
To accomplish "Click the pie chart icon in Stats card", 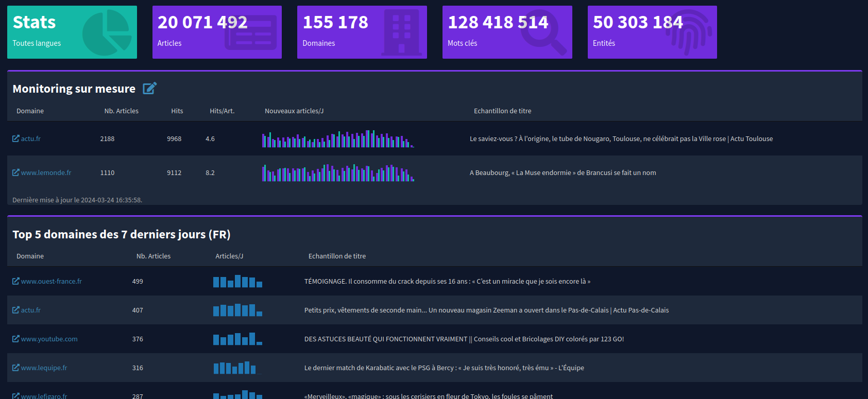I will [x=107, y=32].
